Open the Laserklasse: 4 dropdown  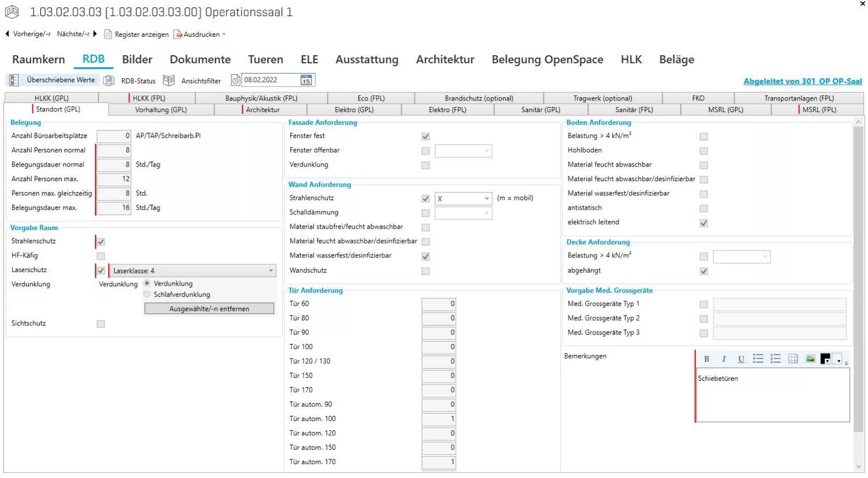[193, 271]
